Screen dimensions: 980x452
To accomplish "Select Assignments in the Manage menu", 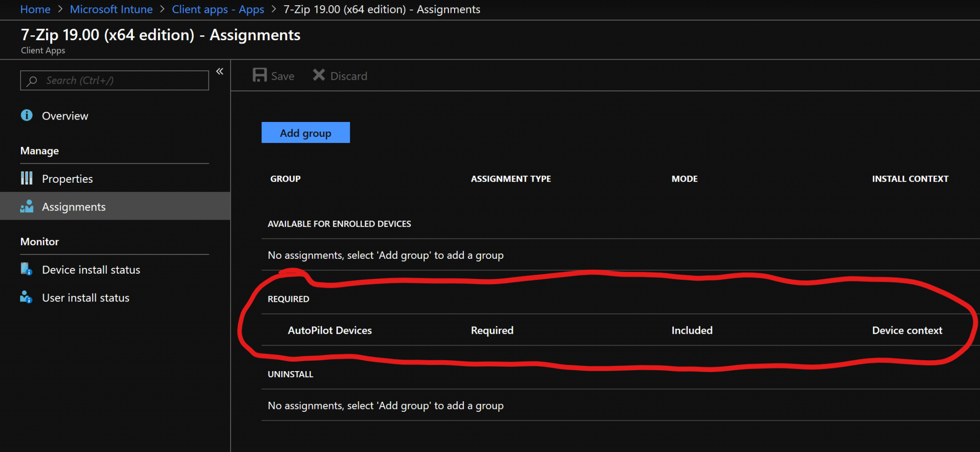I will click(x=73, y=206).
